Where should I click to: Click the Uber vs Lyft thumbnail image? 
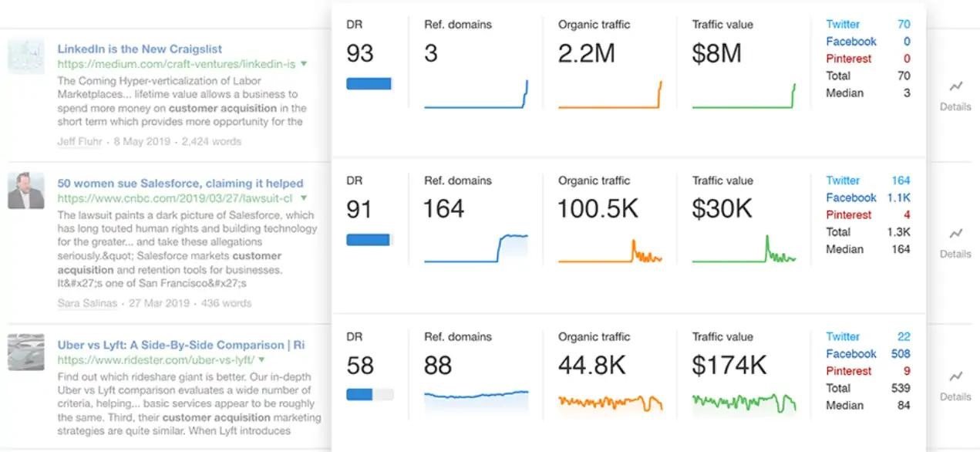[x=25, y=352]
